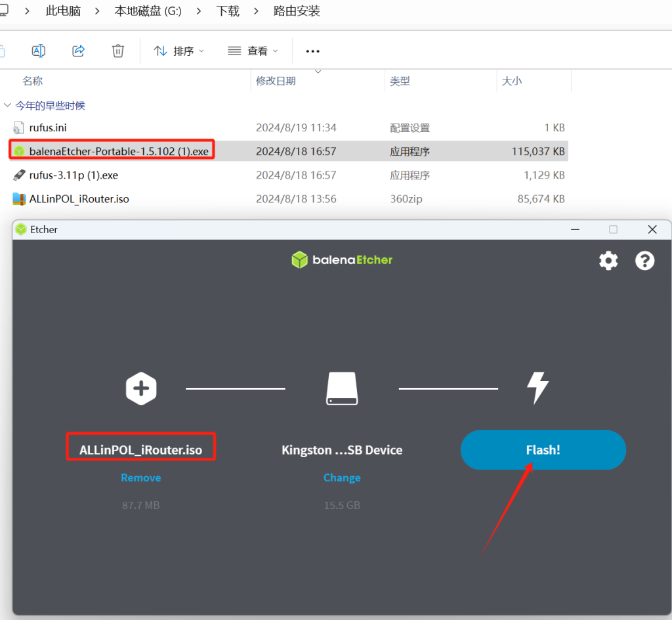Click the Change link under the drive name

click(x=342, y=477)
